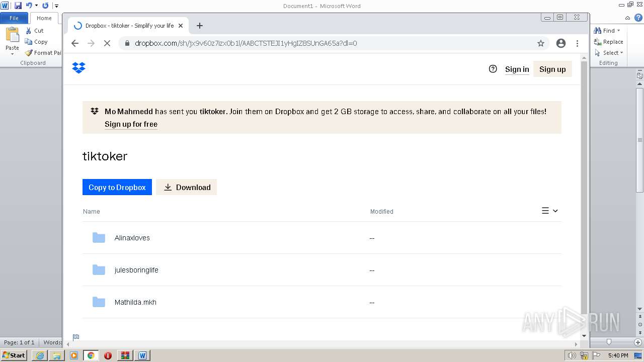Click Word's Undo icon
The height and width of the screenshot is (362, 644).
click(29, 6)
